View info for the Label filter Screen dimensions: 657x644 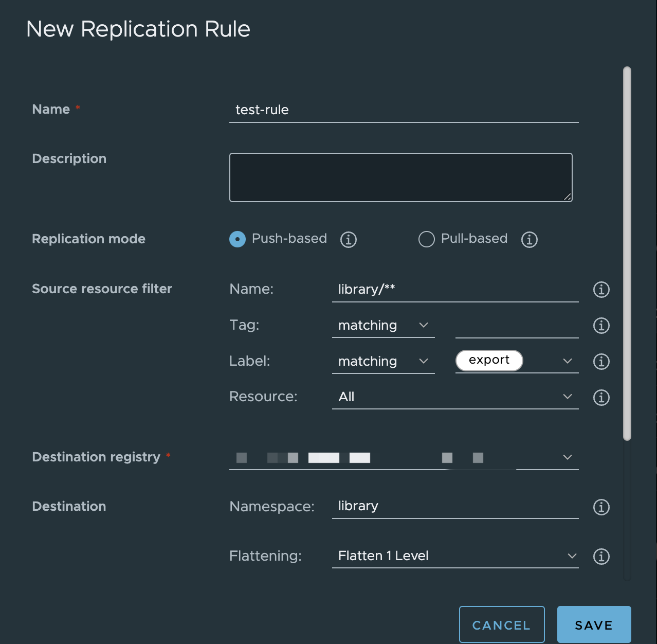point(600,362)
